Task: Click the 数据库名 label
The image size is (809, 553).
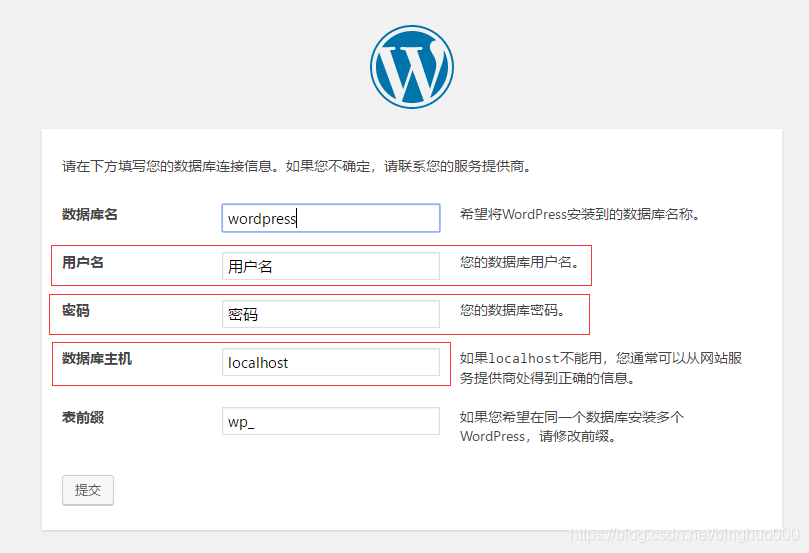Action: [90, 215]
